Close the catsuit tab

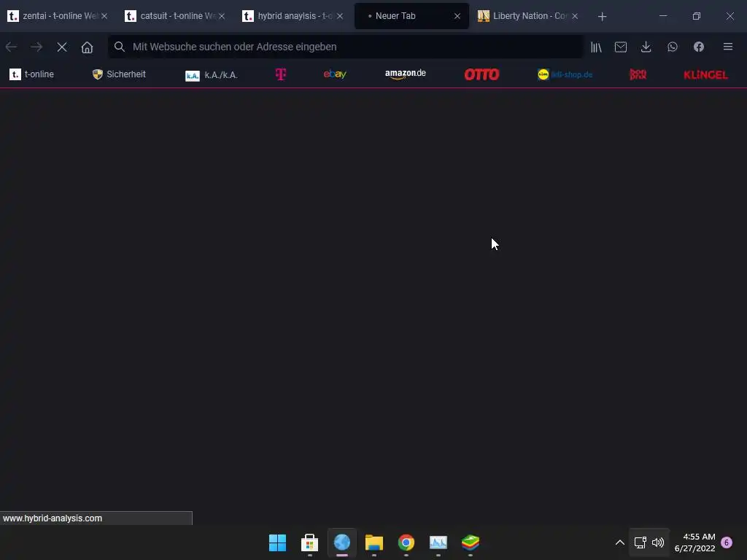[222, 16]
